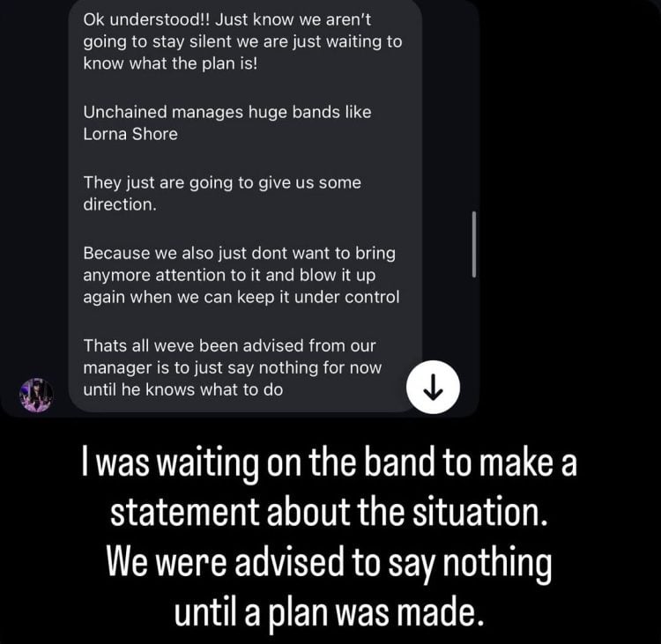Tap "They just are going to give us some"
661x644 pixels.
tap(222, 182)
